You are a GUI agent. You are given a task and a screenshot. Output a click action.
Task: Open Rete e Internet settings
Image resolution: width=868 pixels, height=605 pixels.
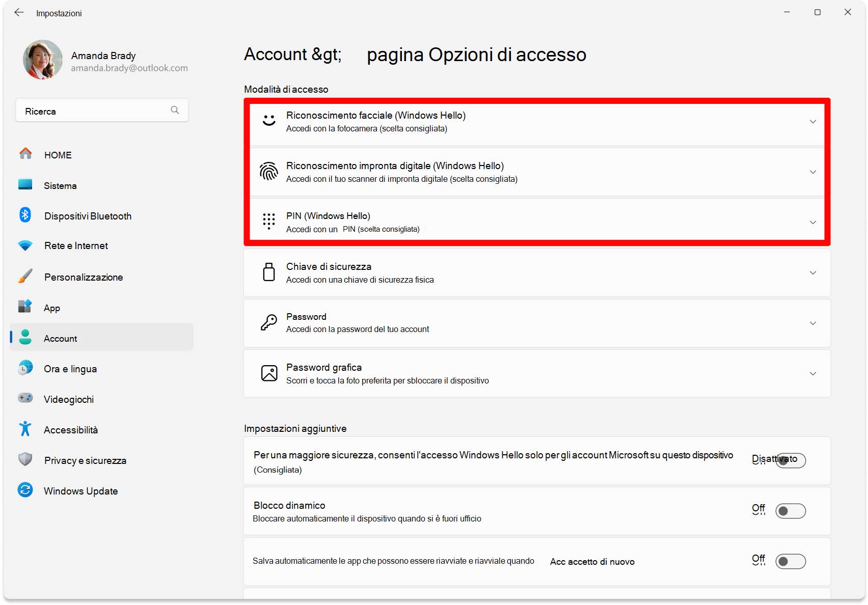[76, 246]
